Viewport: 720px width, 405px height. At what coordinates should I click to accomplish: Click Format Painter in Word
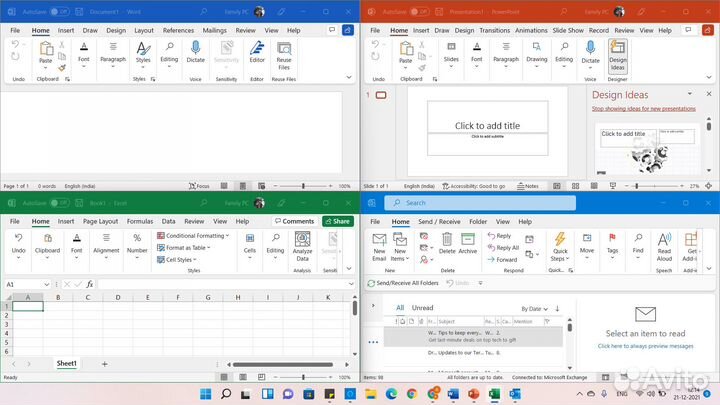(x=62, y=68)
